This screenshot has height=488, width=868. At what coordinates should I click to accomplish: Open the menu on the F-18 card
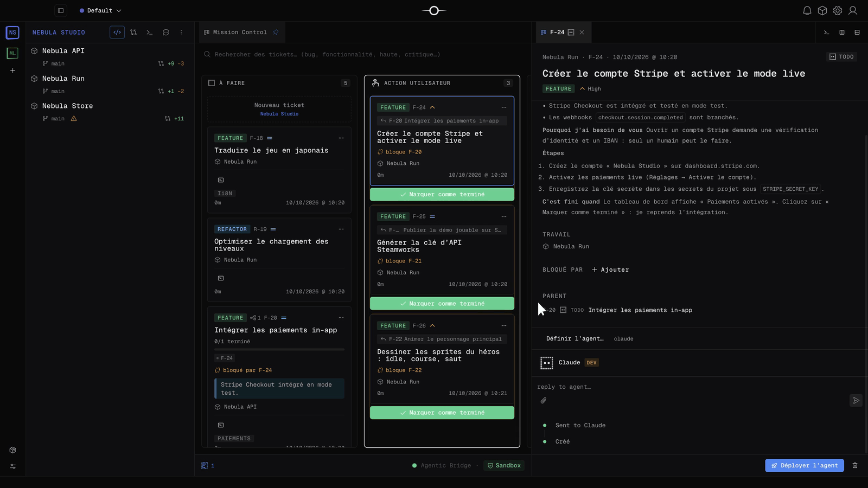pos(341,138)
